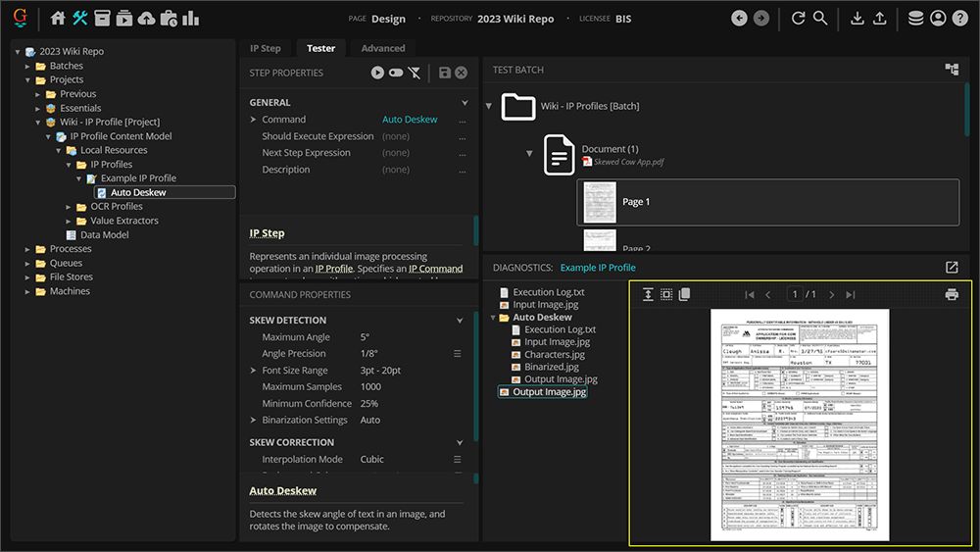Collapse the GENERAL properties section

(465, 102)
